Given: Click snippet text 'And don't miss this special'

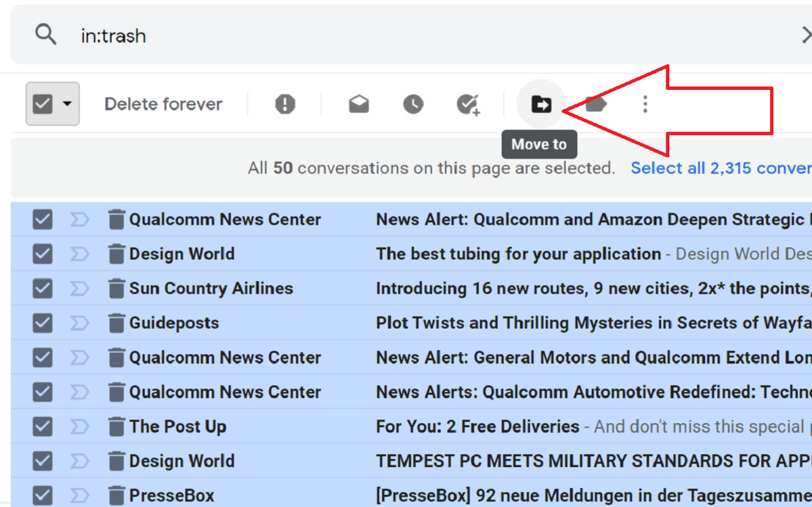Looking at the screenshot, I should (x=699, y=426).
